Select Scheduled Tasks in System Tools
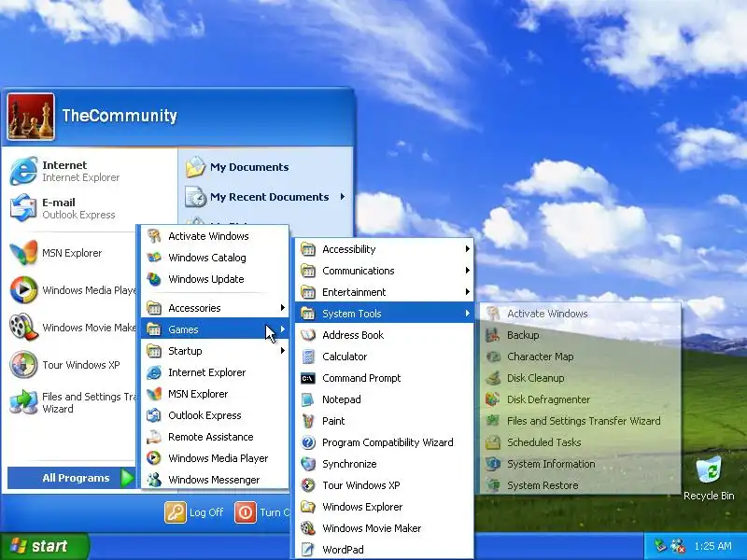This screenshot has height=560, width=747. (x=580, y=442)
